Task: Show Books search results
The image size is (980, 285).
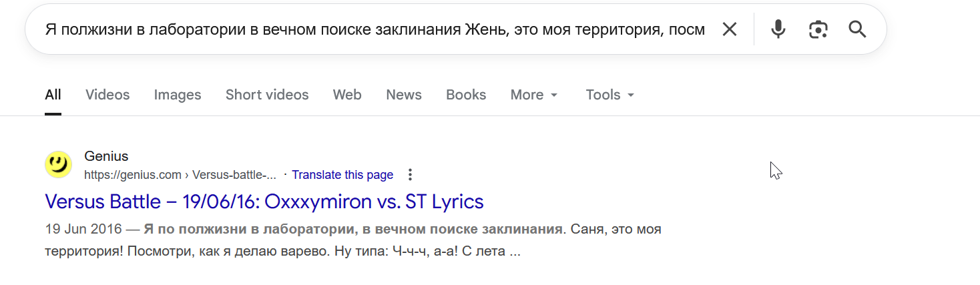Action: tap(466, 95)
